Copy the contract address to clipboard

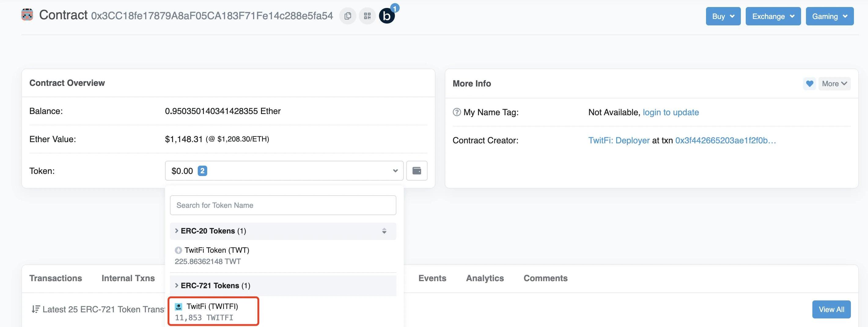point(348,16)
